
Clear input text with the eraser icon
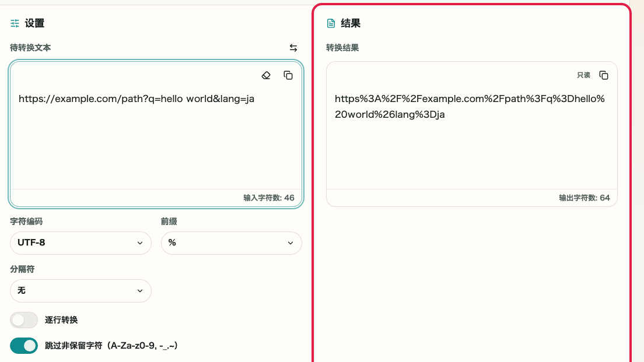266,76
